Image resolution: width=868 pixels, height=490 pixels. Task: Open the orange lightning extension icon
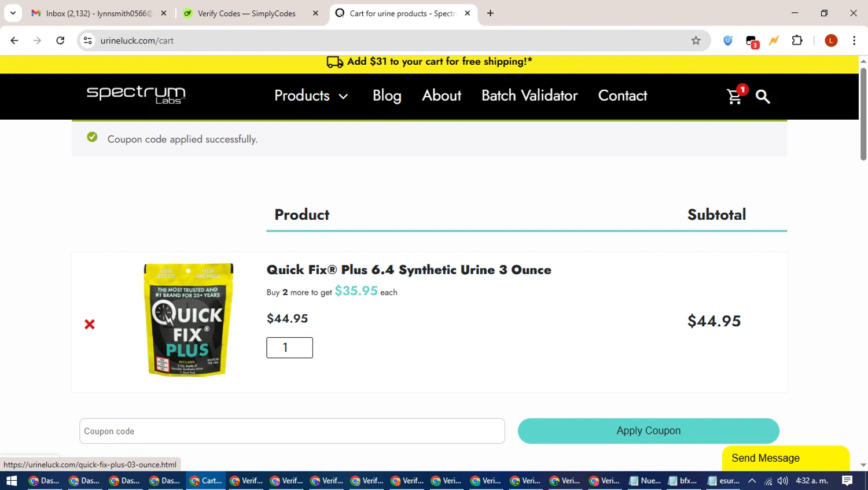pos(774,40)
